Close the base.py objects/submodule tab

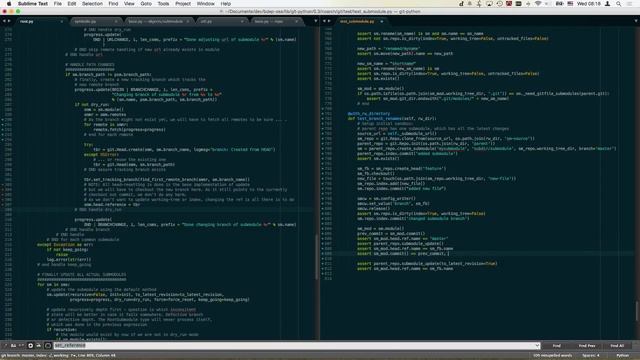188,21
